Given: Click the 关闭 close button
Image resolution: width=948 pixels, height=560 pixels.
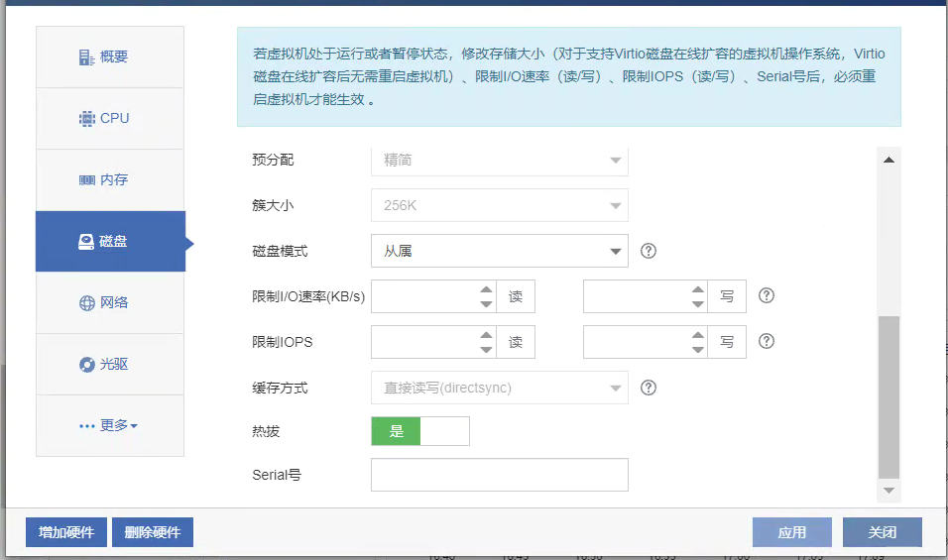Looking at the screenshot, I should (x=883, y=532).
